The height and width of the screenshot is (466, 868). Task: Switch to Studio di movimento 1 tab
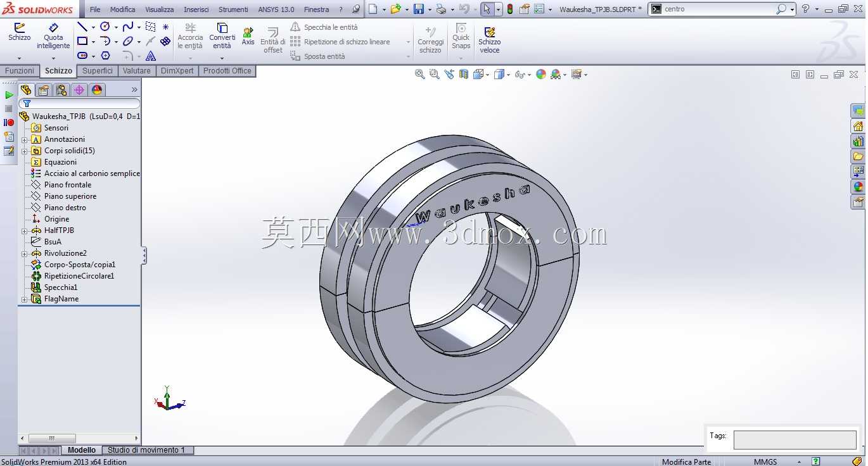click(x=146, y=450)
